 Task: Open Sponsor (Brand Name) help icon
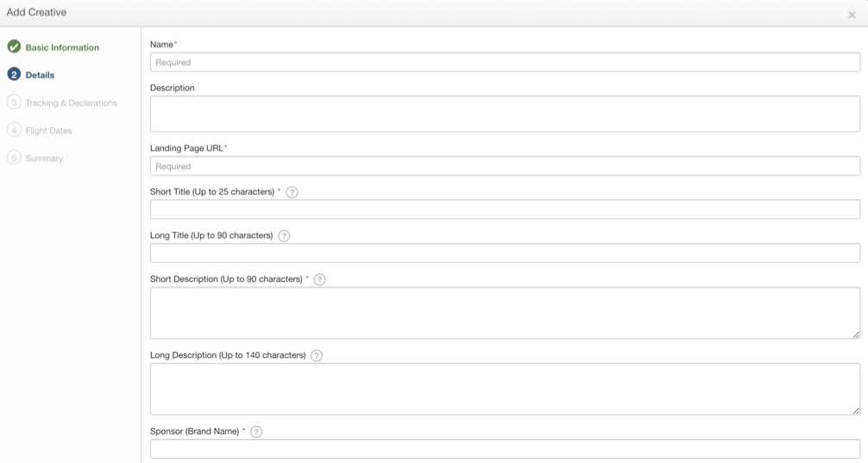click(255, 431)
